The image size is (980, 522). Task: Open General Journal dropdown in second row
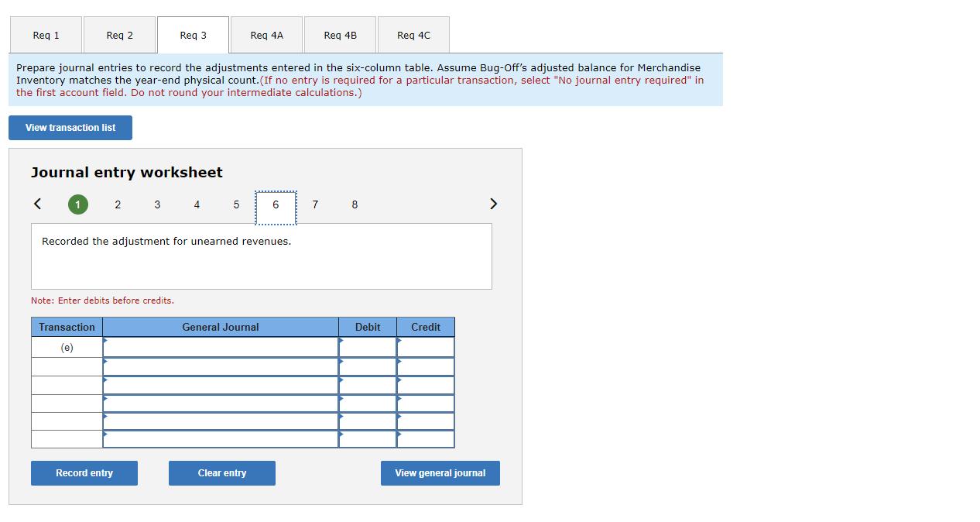(221, 366)
